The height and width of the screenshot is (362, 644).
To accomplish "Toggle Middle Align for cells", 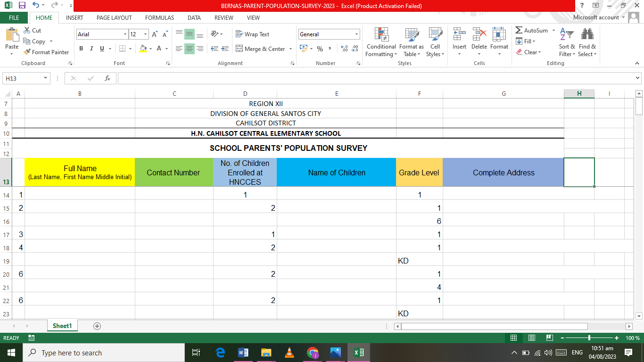I will [190, 34].
